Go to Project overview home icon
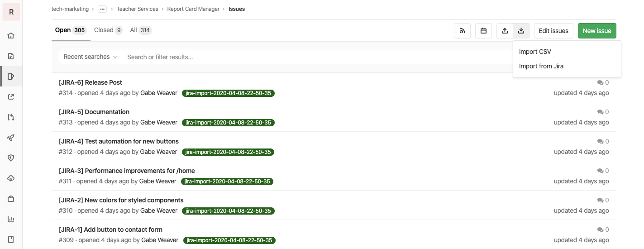 (11, 36)
